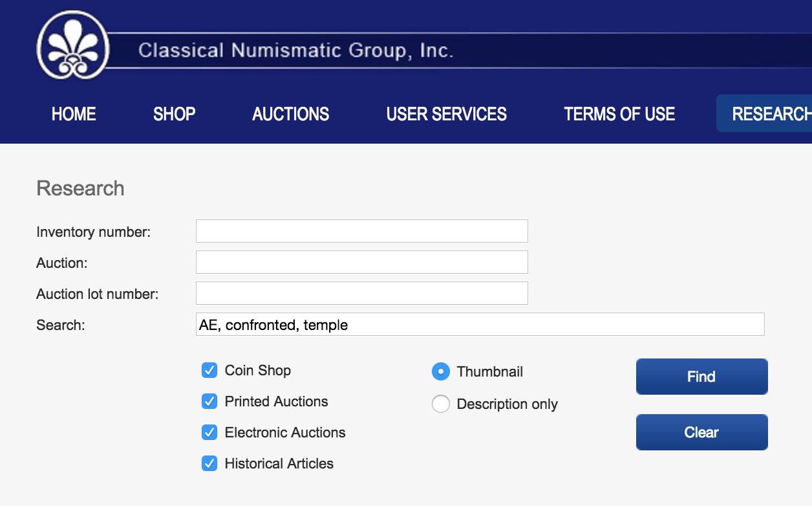Click the Classical Numismatic Group, Inc. title
Viewport: 812px width, 506px height.
296,50
